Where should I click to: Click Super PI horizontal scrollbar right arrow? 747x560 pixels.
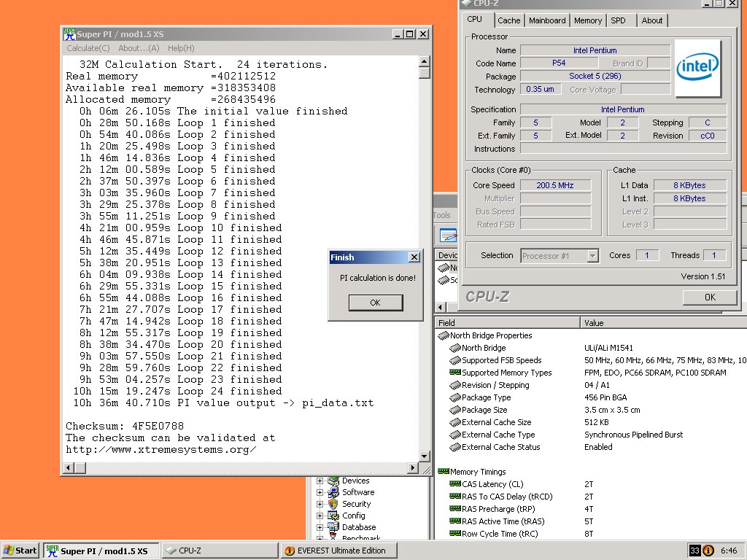pos(413,467)
